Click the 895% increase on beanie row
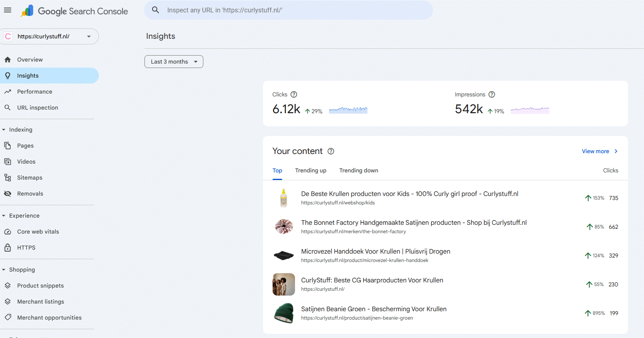Viewport: 644px width, 338px height. tap(595, 313)
